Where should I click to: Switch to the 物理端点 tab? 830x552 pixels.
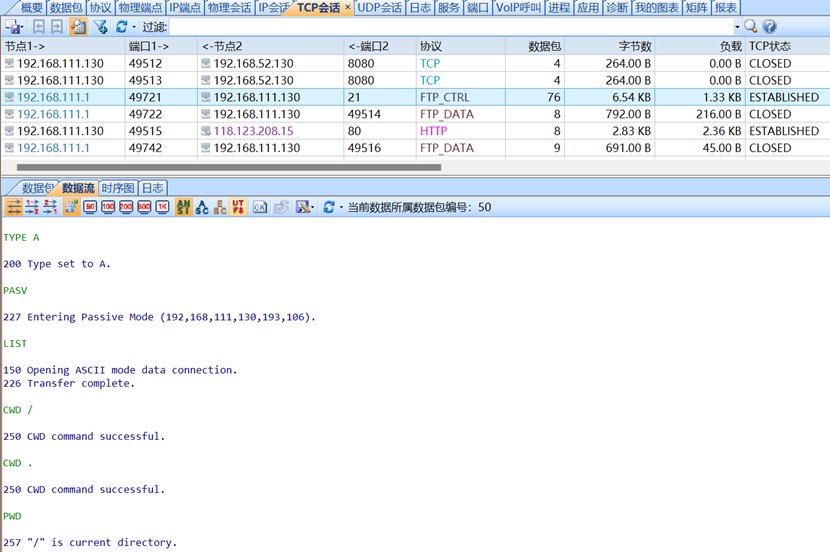click(x=140, y=7)
